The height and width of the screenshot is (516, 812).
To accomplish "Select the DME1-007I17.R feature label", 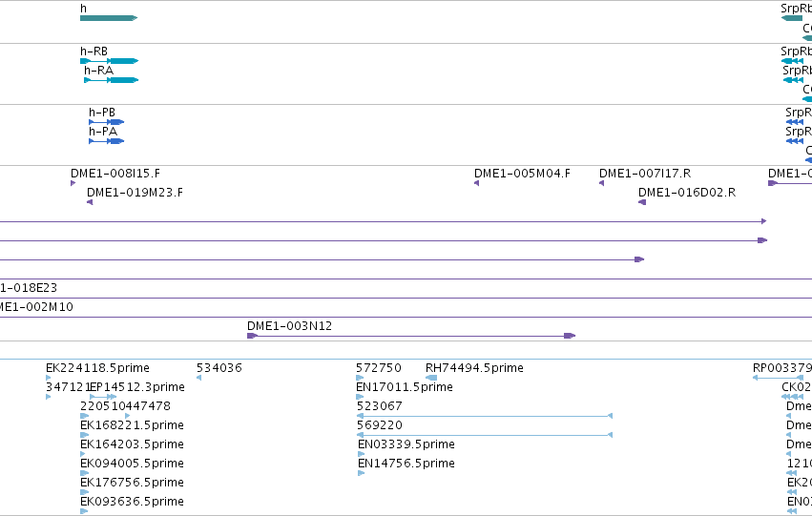I will [645, 174].
